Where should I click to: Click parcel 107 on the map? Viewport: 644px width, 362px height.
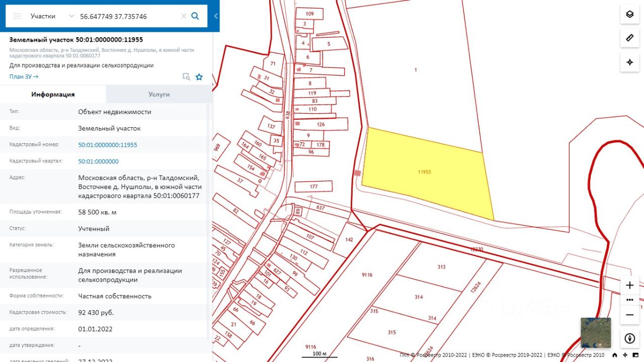click(x=310, y=236)
